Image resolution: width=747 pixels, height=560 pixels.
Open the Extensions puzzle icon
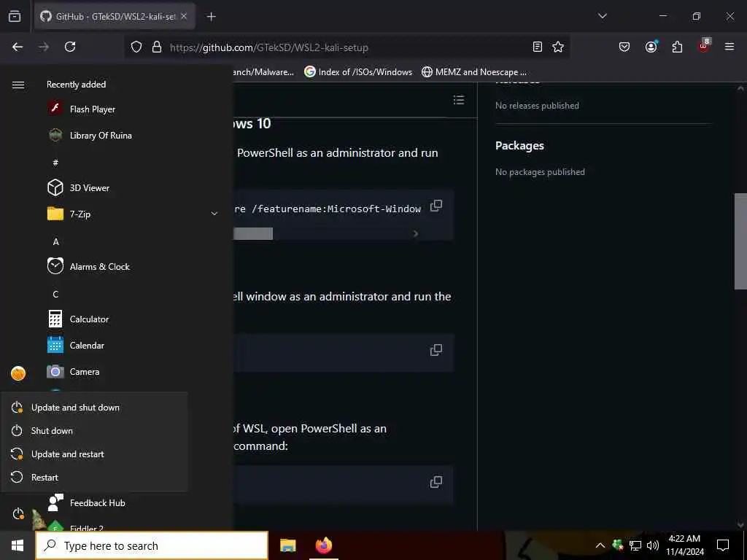(677, 47)
